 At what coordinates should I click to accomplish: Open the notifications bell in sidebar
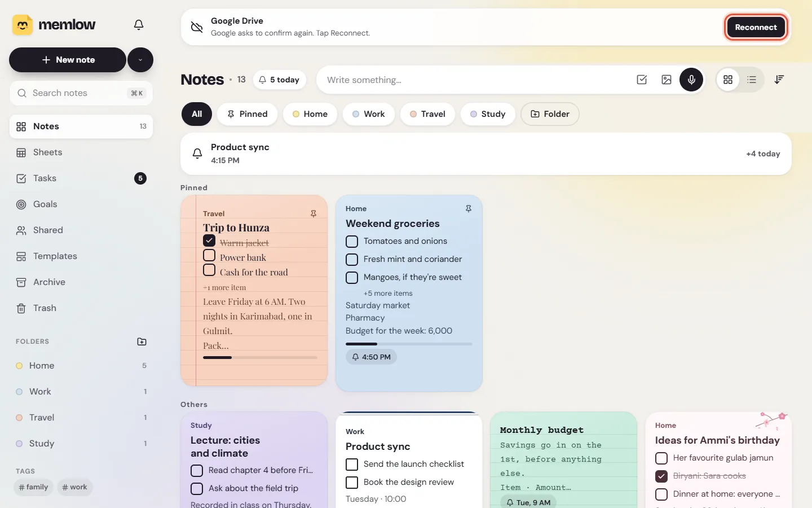coord(139,25)
